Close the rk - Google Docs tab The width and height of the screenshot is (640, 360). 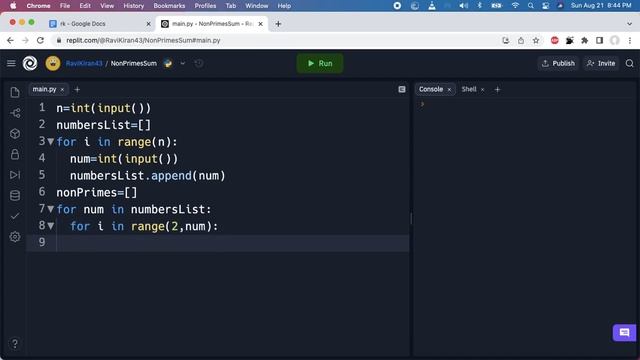(x=148, y=24)
